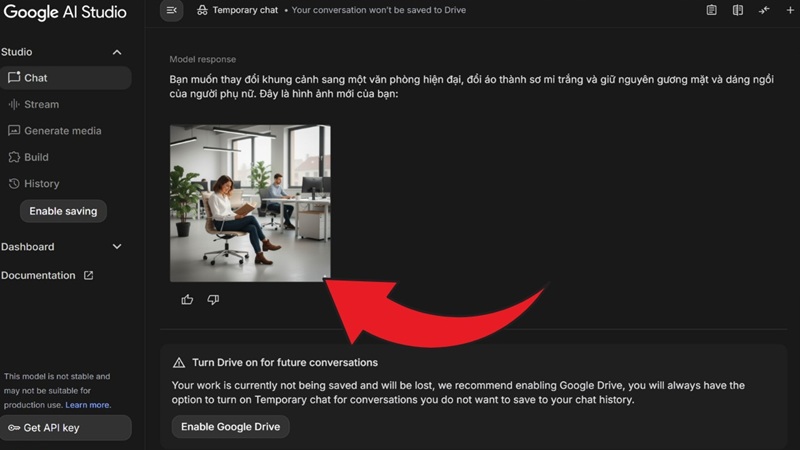Viewport: 800px width, 450px height.
Task: Click the collapse arrows icon at top right
Action: click(x=764, y=10)
